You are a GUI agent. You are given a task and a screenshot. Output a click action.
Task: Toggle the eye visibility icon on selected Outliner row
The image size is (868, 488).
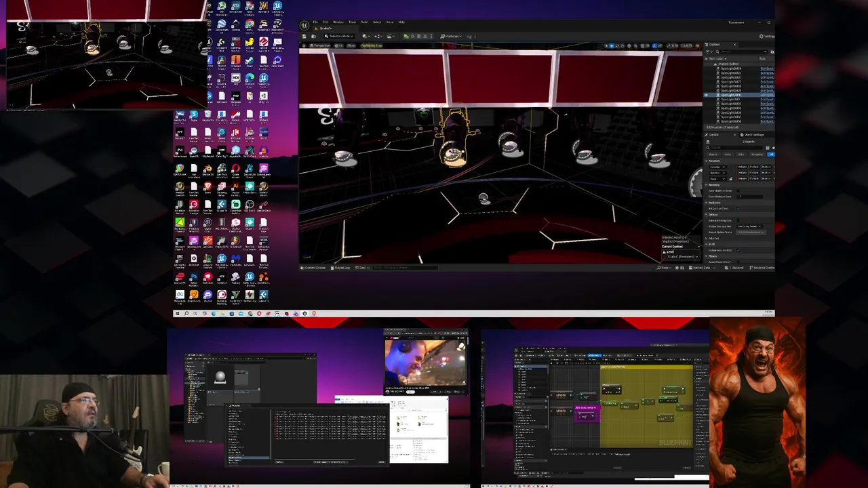tap(707, 95)
